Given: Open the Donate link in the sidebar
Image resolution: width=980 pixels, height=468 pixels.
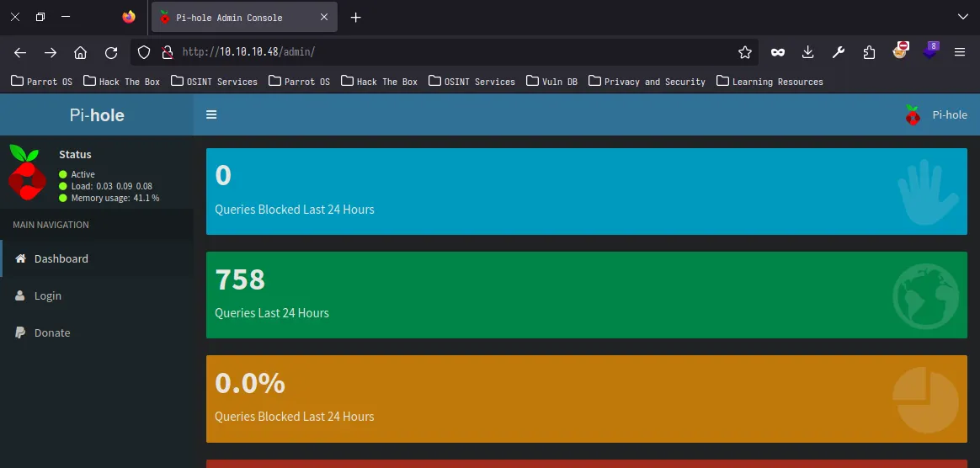Looking at the screenshot, I should [x=51, y=332].
